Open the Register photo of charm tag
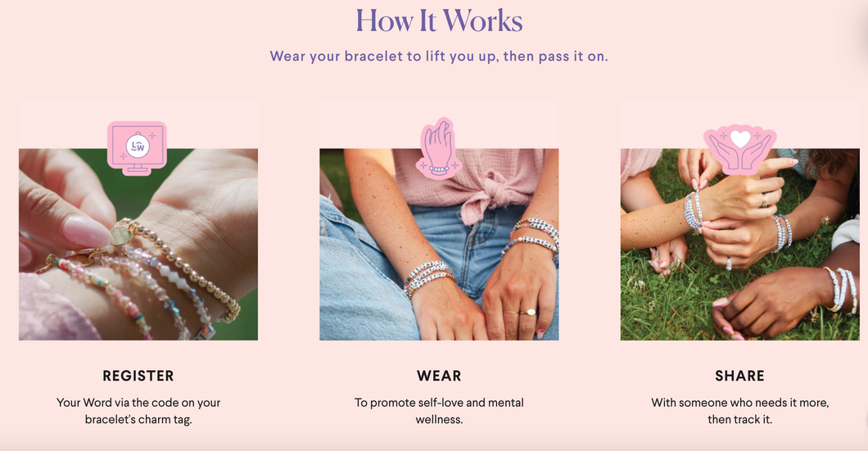Viewport: 868px width, 451px height. [x=138, y=244]
